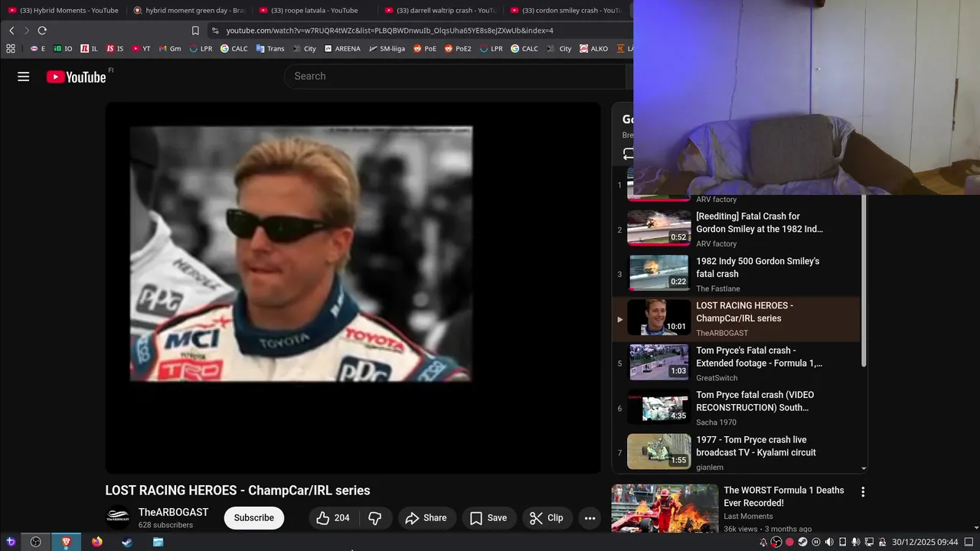
Task: Open the YouTube guide hamburger menu
Action: (24, 77)
